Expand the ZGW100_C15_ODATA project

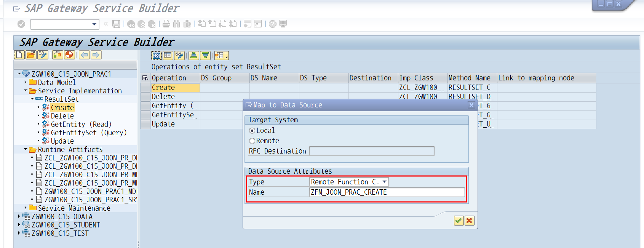[x=19, y=216]
